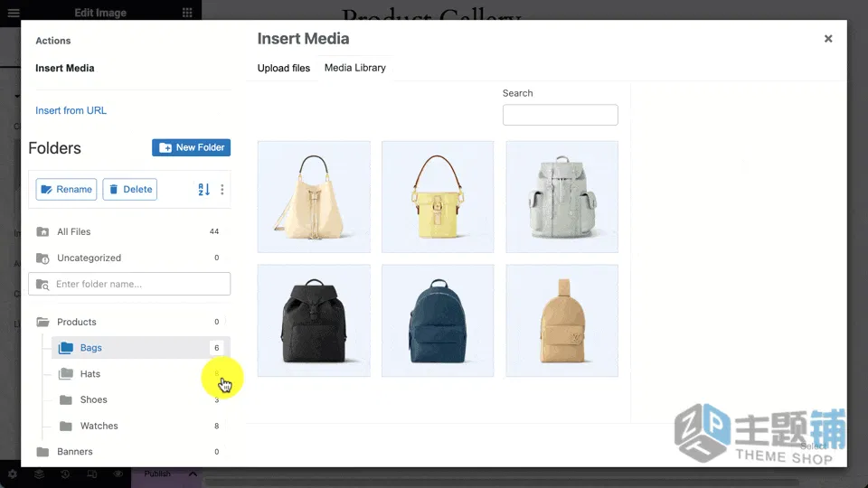Image resolution: width=868 pixels, height=488 pixels.
Task: Switch to the Media Library tab
Action: pos(354,68)
